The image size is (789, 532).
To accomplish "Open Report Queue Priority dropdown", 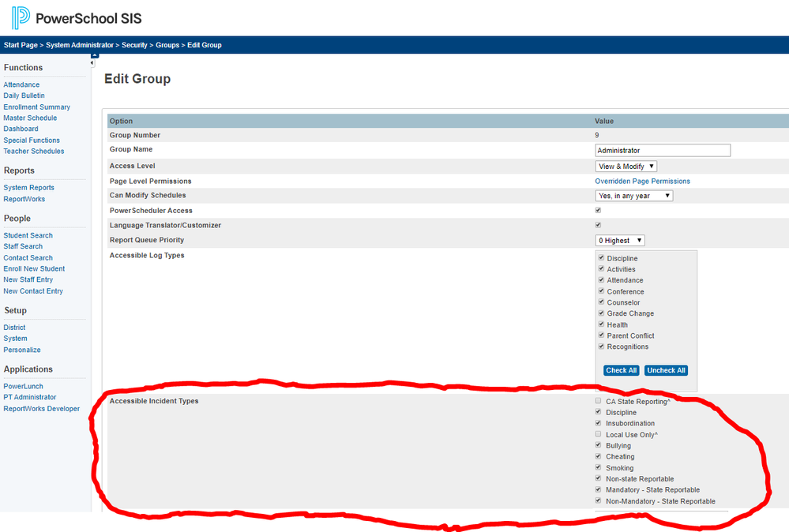I will point(620,241).
